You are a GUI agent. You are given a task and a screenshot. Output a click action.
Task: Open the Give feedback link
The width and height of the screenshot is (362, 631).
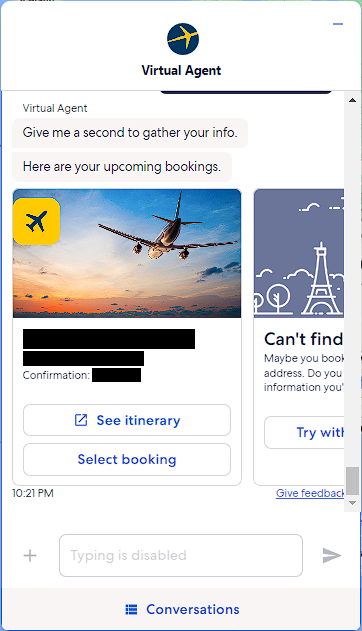(x=310, y=493)
